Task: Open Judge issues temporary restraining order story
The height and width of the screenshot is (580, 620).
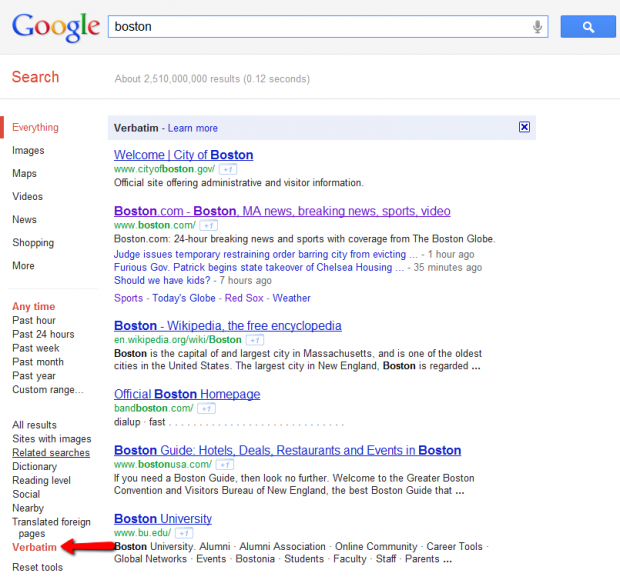Action: tap(266, 254)
